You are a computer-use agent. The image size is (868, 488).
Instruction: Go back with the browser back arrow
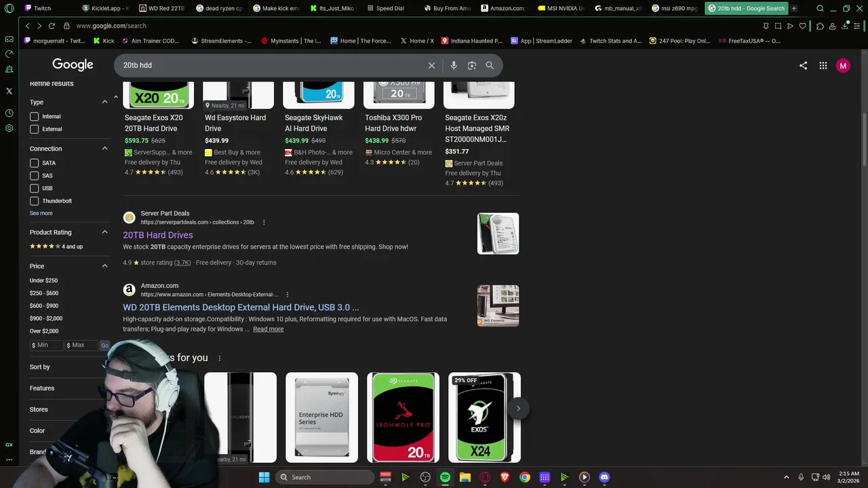pos(27,26)
